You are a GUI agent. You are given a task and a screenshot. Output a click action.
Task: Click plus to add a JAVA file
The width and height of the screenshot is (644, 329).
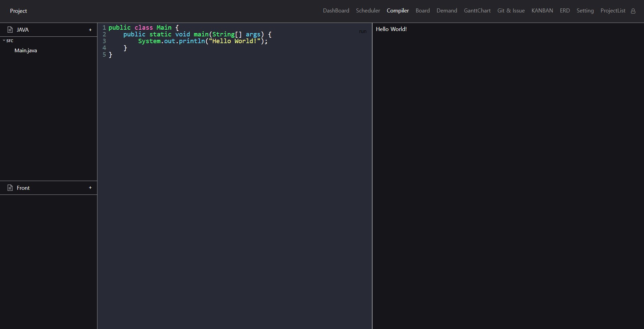[x=90, y=30]
